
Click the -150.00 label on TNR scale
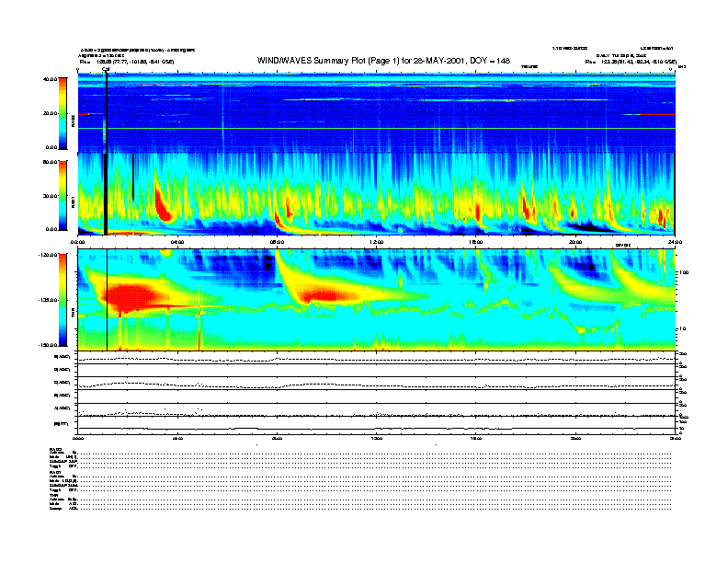click(48, 345)
